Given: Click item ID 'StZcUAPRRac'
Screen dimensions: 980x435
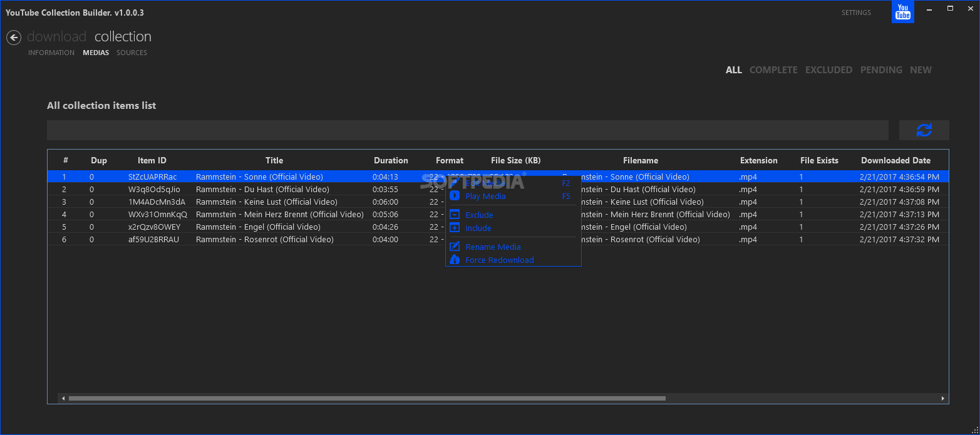Looking at the screenshot, I should [152, 177].
